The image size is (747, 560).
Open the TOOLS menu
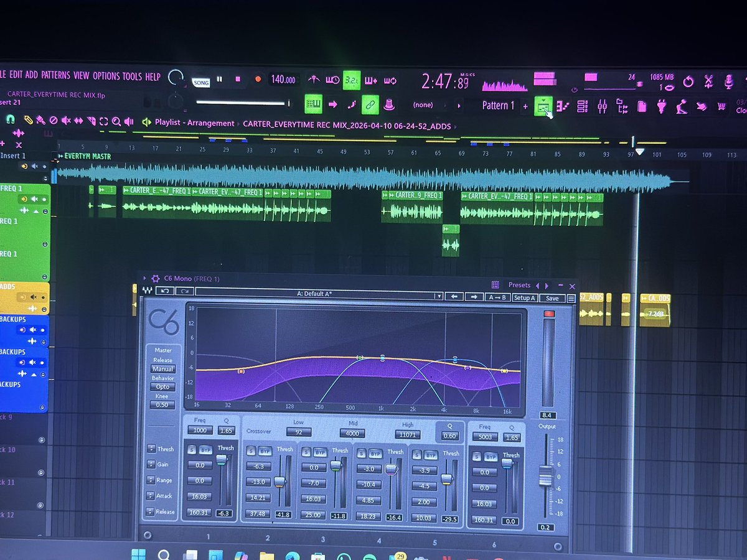[x=132, y=76]
